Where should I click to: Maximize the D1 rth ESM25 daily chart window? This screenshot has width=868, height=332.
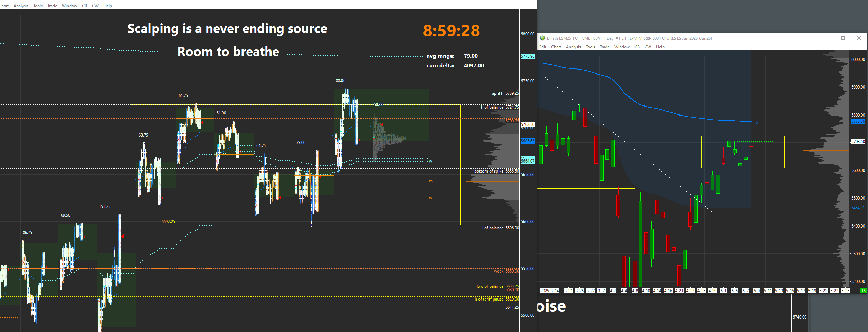pos(843,38)
